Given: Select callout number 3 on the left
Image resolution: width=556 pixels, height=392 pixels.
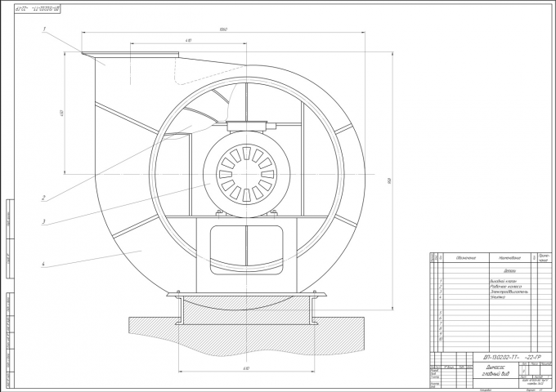Looking at the screenshot, I should click(x=43, y=221).
